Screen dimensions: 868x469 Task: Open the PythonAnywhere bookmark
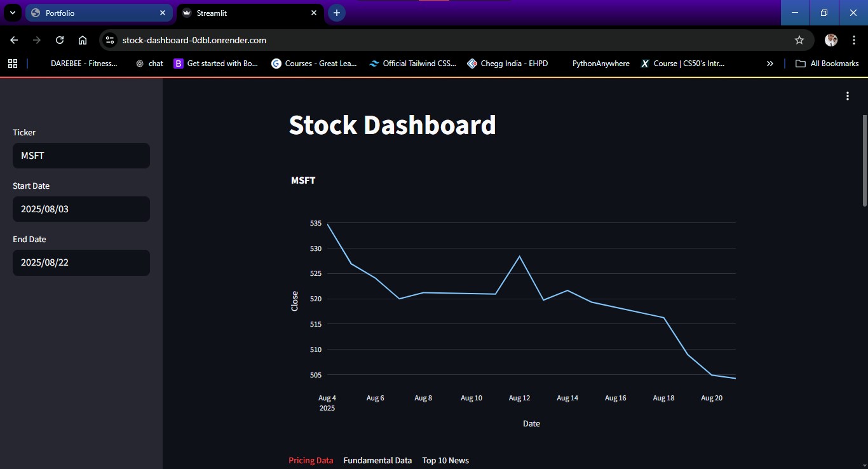pos(600,63)
